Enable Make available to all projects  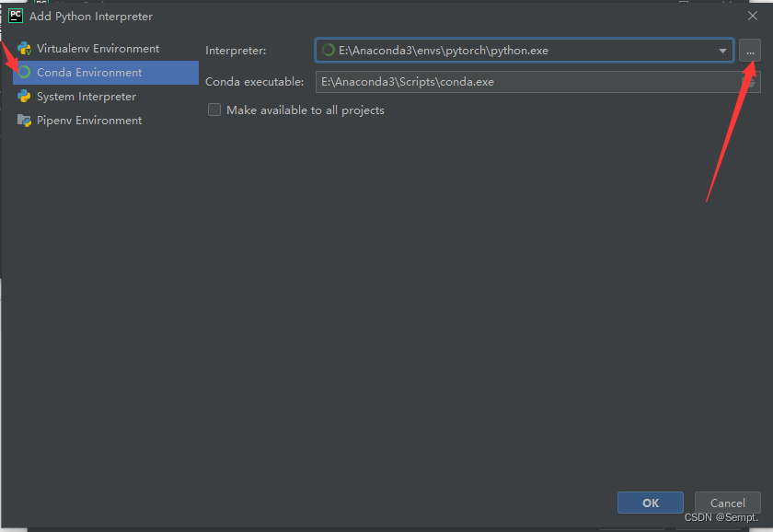[213, 110]
